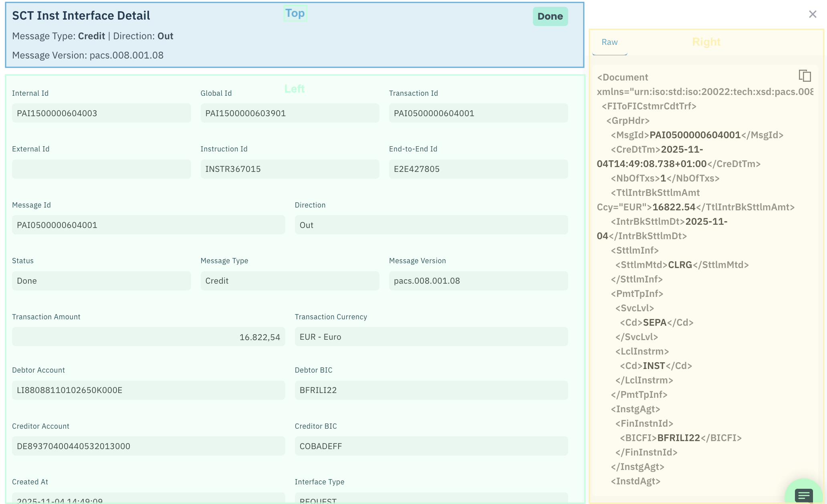
Task: Focus the empty External Id field
Action: pyautogui.click(x=101, y=169)
